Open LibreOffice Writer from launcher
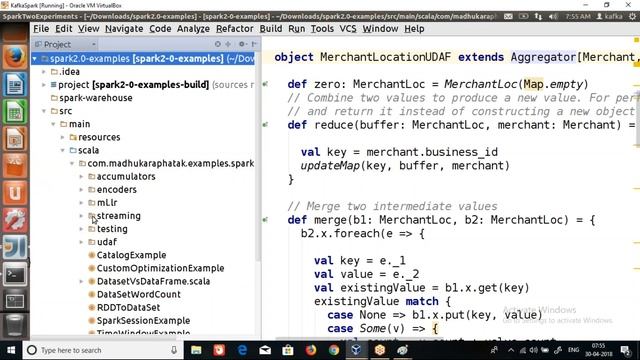Viewport: 640px width, 360px height. (x=15, y=84)
